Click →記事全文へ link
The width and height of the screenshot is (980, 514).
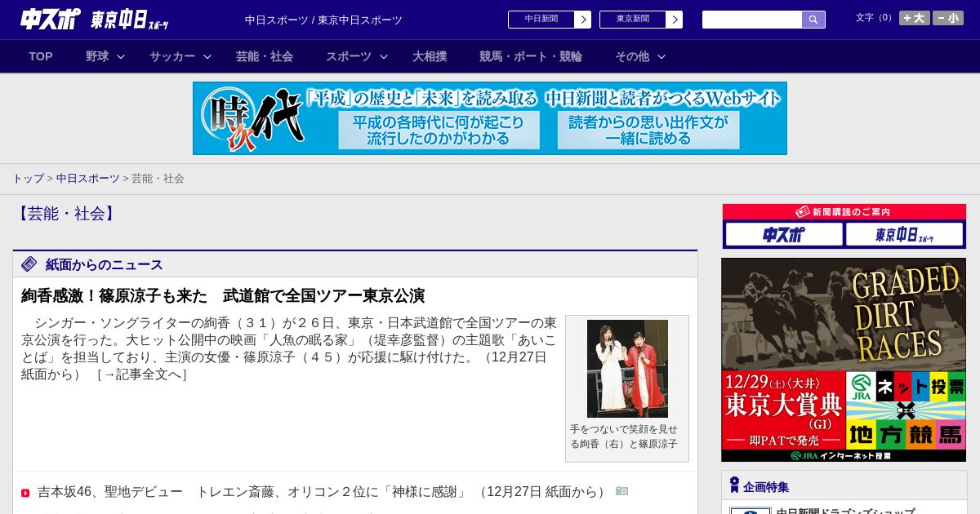[142, 374]
